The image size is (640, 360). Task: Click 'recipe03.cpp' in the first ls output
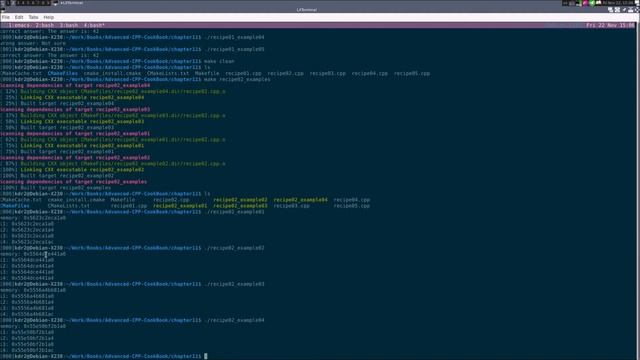(327, 73)
